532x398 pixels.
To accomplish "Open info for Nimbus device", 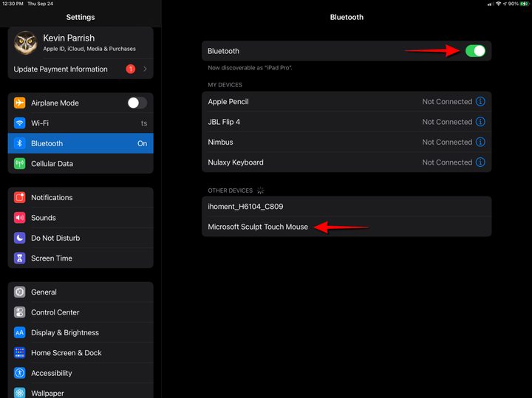I will 480,142.
